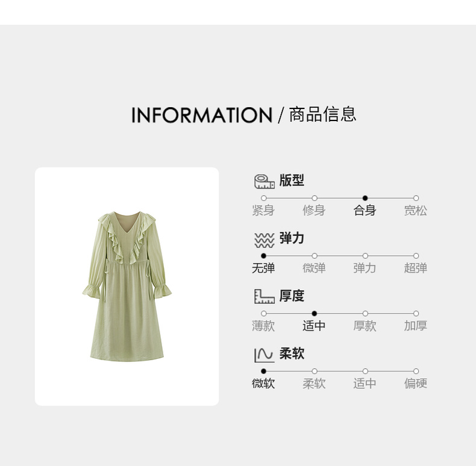Viewport: 476px width, 466px height.
Task: Select the 宽松 fit radio dot
Action: [416, 198]
